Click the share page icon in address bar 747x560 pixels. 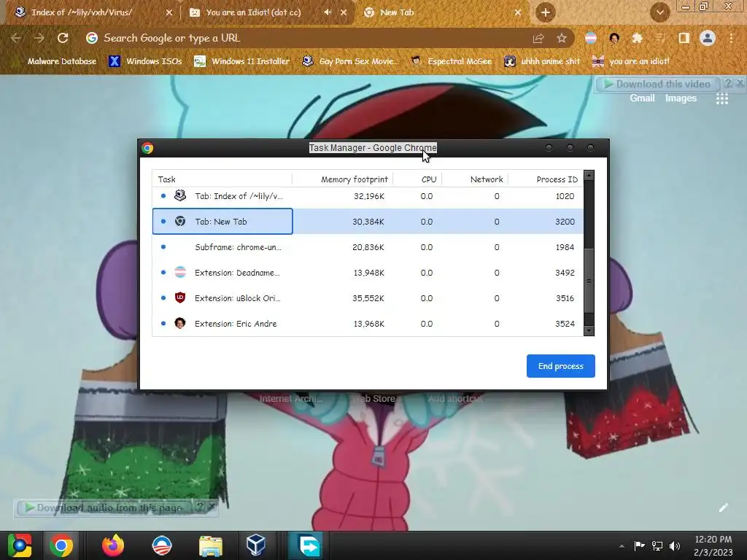[538, 38]
